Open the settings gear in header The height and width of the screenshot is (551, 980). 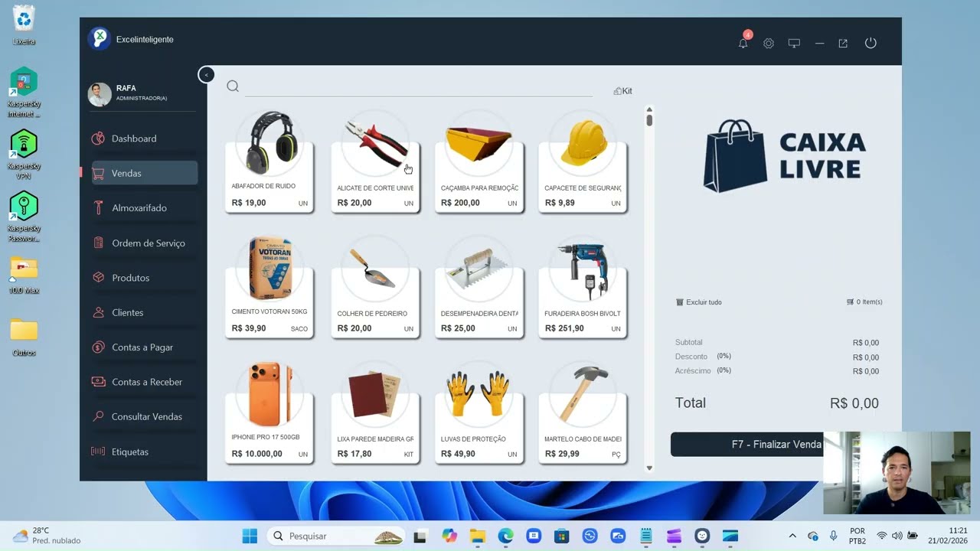pyautogui.click(x=769, y=44)
